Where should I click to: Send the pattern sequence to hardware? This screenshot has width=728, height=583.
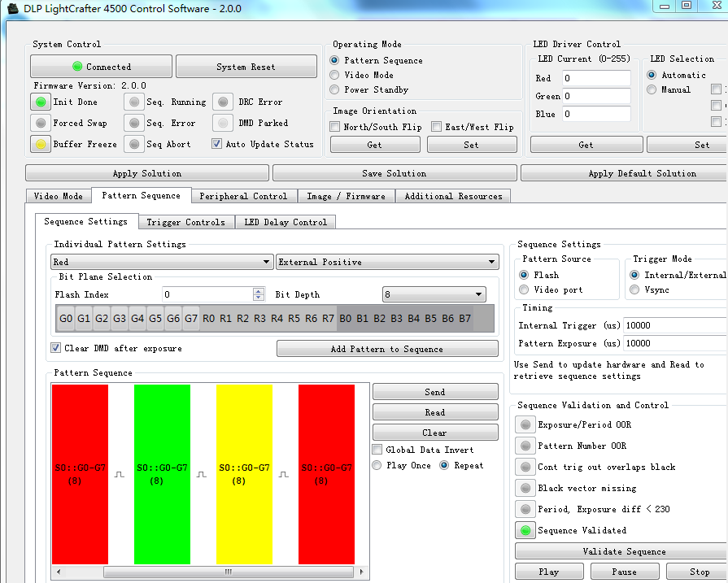click(x=435, y=392)
